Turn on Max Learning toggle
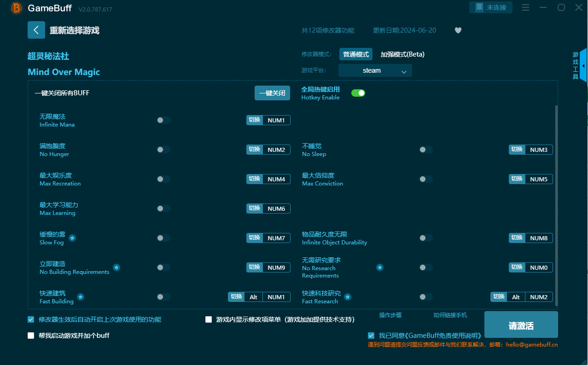 coord(163,209)
